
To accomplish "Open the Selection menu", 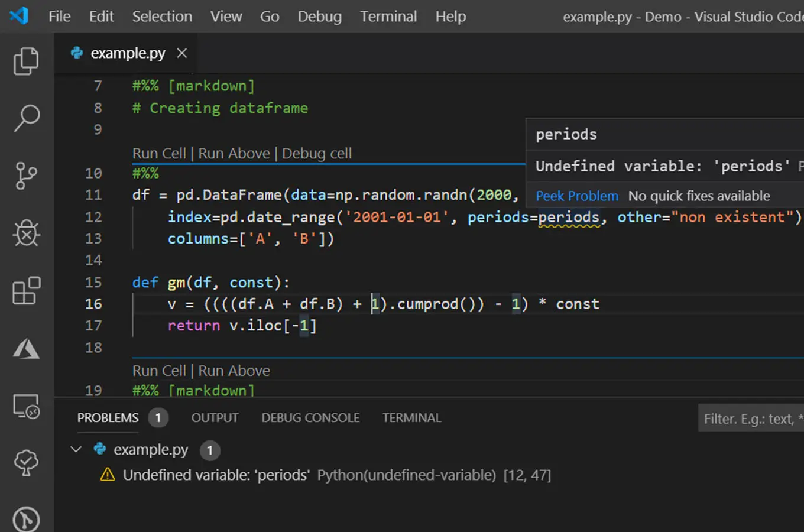I will click(x=162, y=17).
